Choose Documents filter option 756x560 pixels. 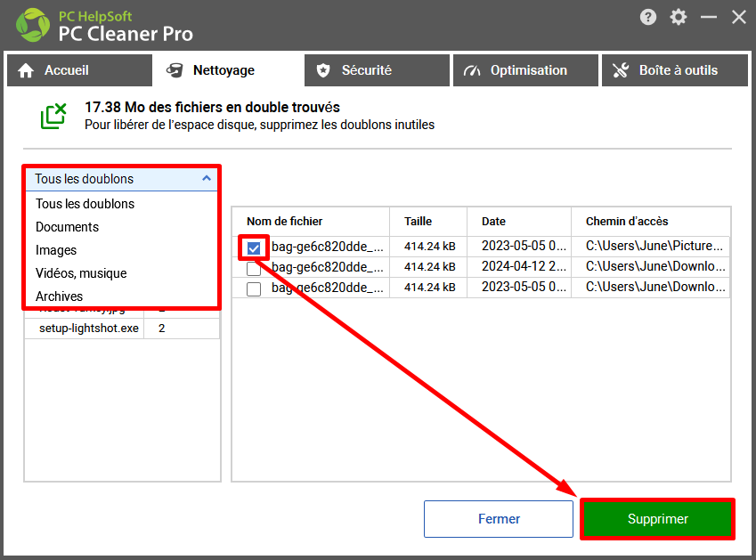point(121,227)
